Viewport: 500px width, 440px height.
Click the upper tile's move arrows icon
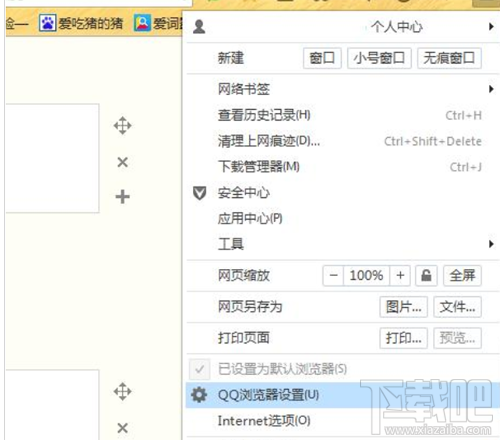[x=123, y=126]
